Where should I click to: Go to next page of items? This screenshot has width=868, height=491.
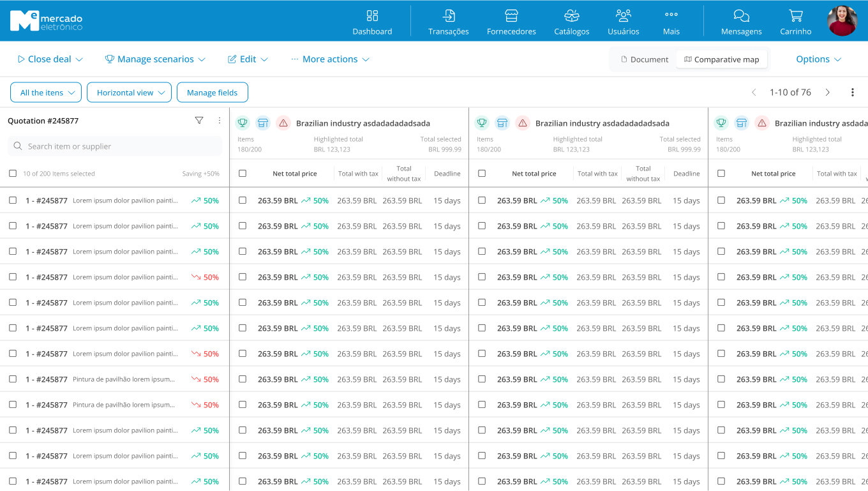[x=828, y=93]
